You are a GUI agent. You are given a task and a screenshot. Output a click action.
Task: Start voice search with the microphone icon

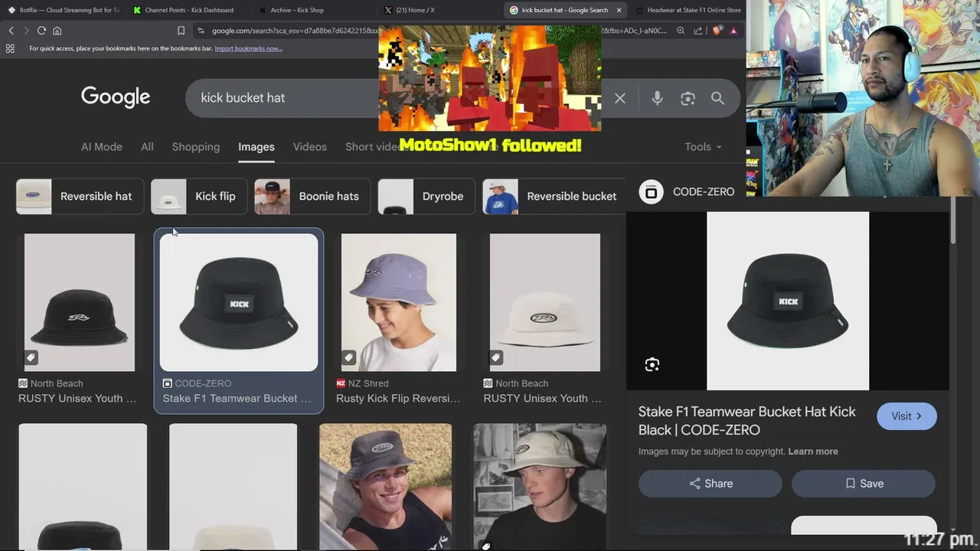[x=657, y=98]
